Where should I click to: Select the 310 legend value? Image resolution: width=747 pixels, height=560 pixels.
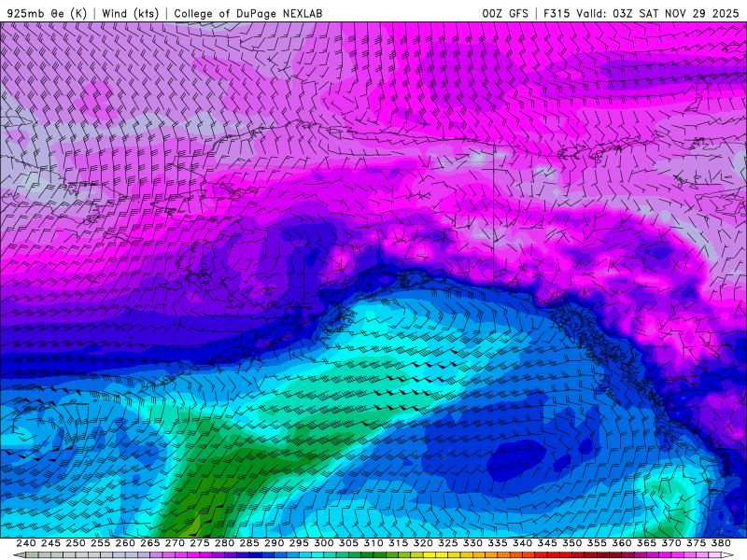point(373,543)
